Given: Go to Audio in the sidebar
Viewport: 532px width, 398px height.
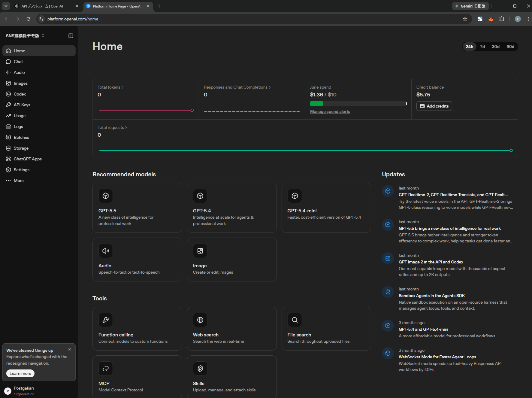Looking at the screenshot, I should 39,72.
